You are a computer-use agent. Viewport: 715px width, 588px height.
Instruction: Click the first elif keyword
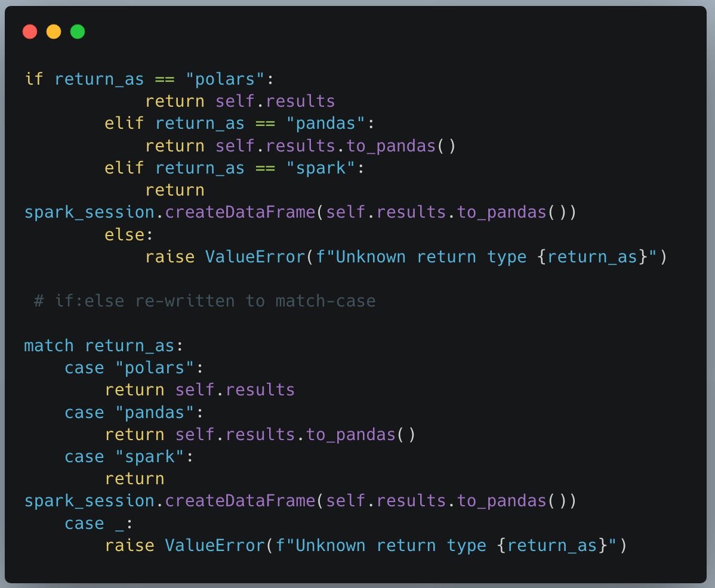click(124, 123)
